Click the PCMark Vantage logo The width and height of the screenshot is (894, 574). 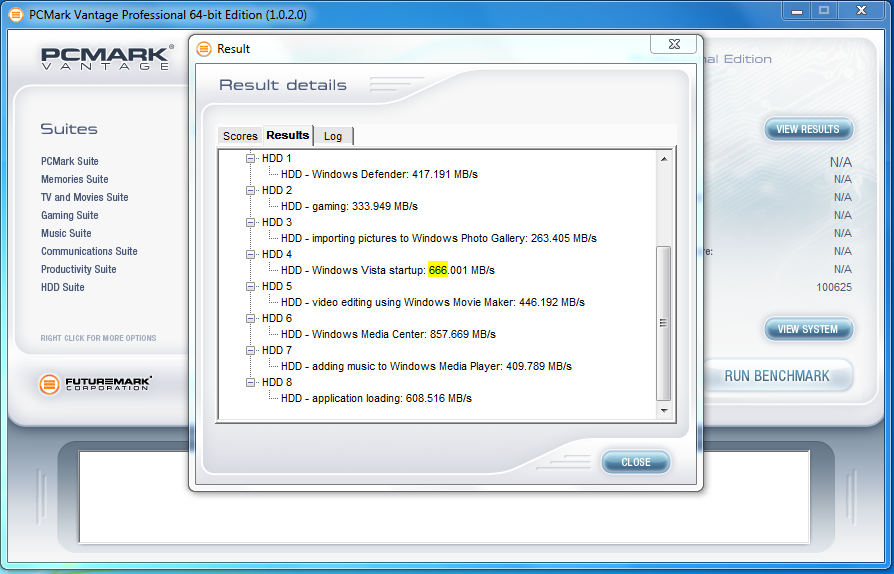[x=107, y=58]
